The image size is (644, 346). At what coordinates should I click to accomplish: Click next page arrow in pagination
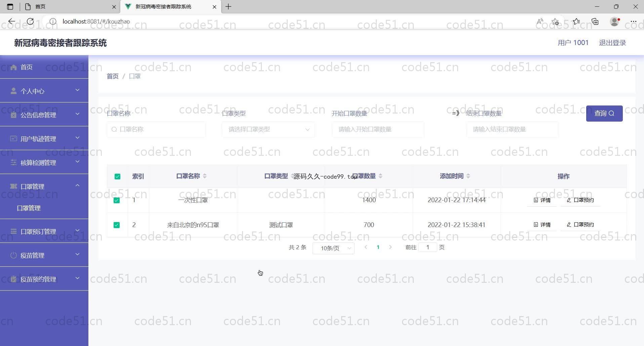point(390,247)
